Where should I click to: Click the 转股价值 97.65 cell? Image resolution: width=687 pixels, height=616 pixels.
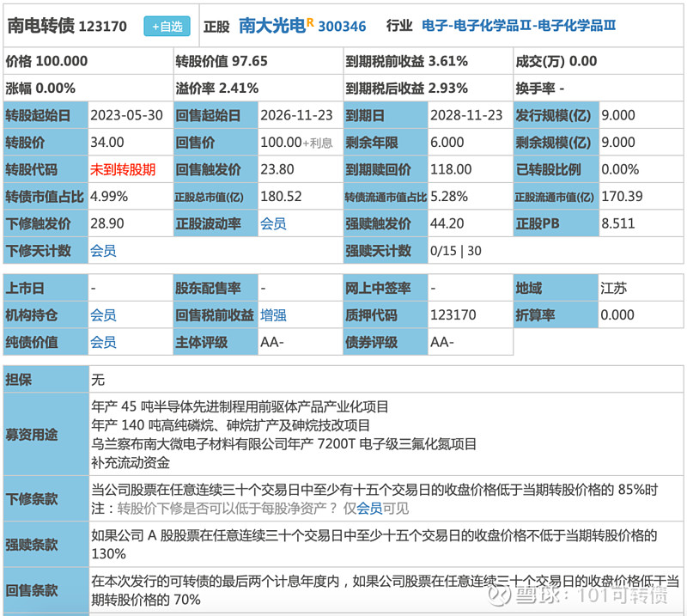pyautogui.click(x=258, y=61)
